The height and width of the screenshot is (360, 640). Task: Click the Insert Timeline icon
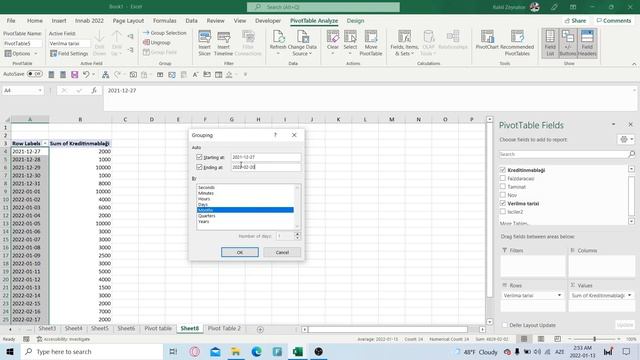pyautogui.click(x=223, y=42)
